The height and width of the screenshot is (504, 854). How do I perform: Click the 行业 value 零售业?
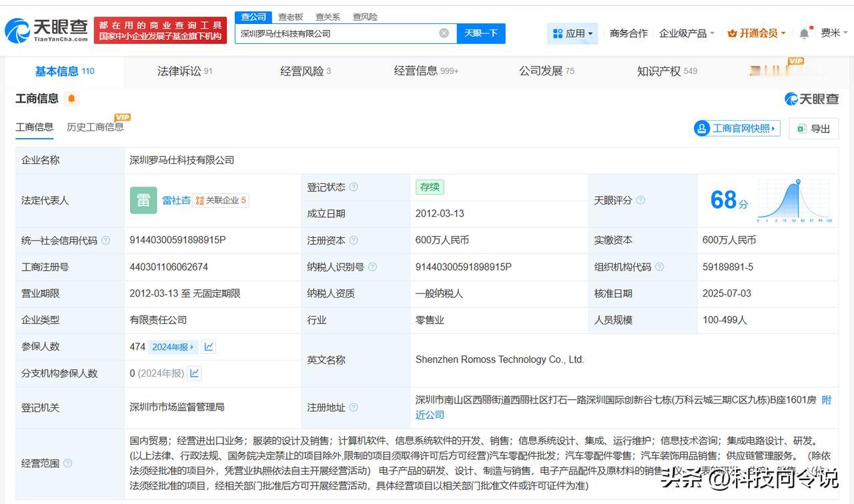tap(430, 320)
